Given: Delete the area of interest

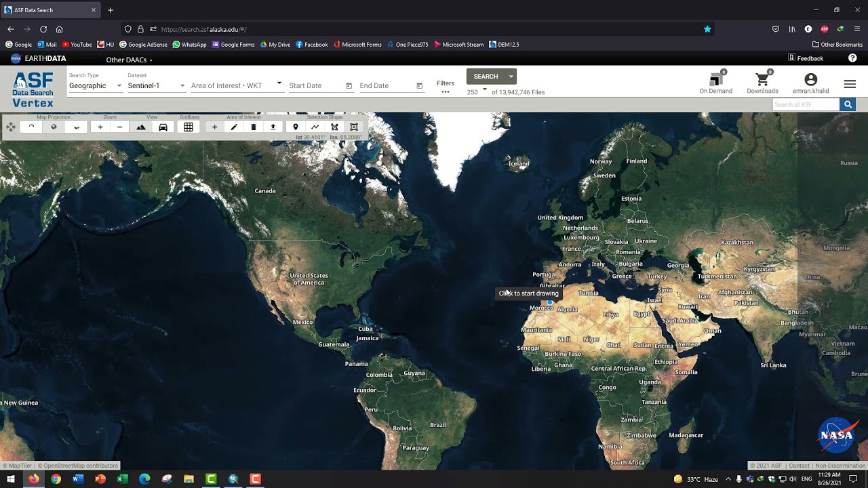Looking at the screenshot, I should click(254, 127).
